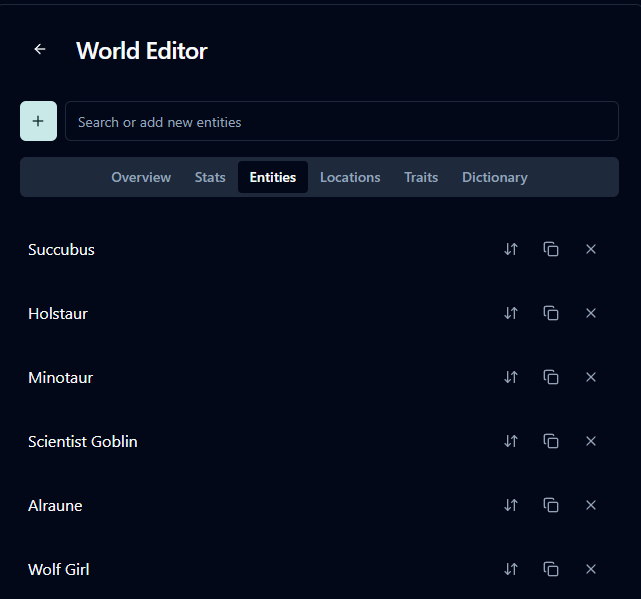Copy the Minotaur entity
The width and height of the screenshot is (641, 599).
551,377
